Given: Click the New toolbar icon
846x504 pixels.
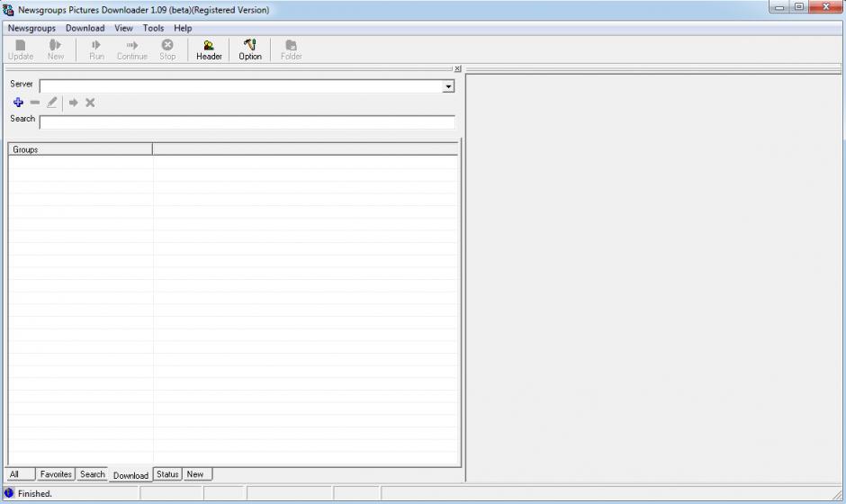Looking at the screenshot, I should 56,49.
